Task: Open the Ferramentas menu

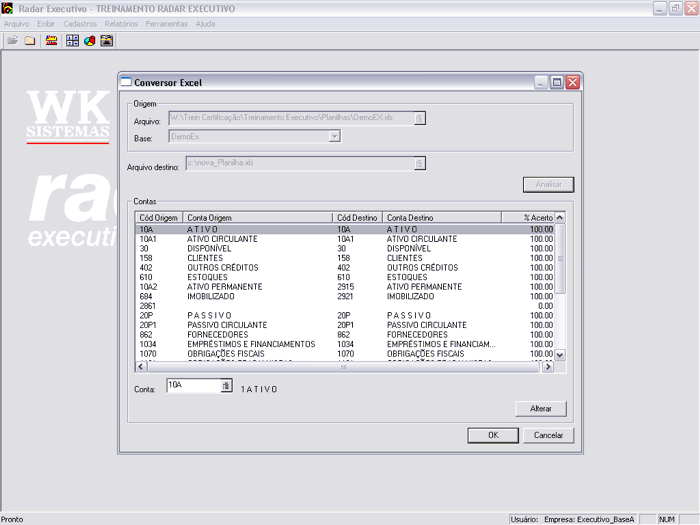Action: point(166,23)
